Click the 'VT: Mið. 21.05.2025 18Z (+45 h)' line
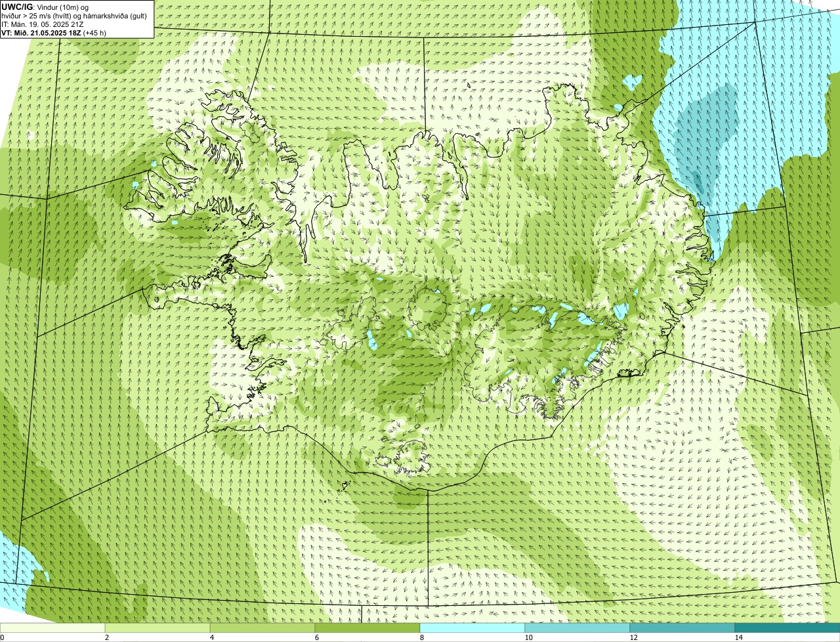The height and width of the screenshot is (642, 840). (x=54, y=33)
